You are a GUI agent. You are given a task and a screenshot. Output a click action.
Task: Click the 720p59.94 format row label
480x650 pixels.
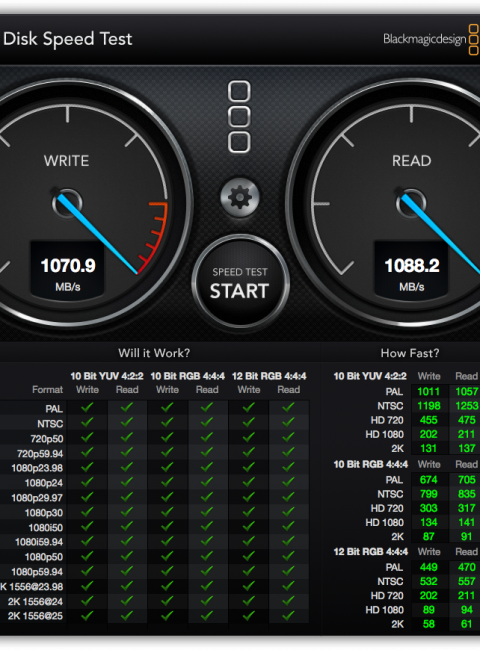tap(40, 454)
